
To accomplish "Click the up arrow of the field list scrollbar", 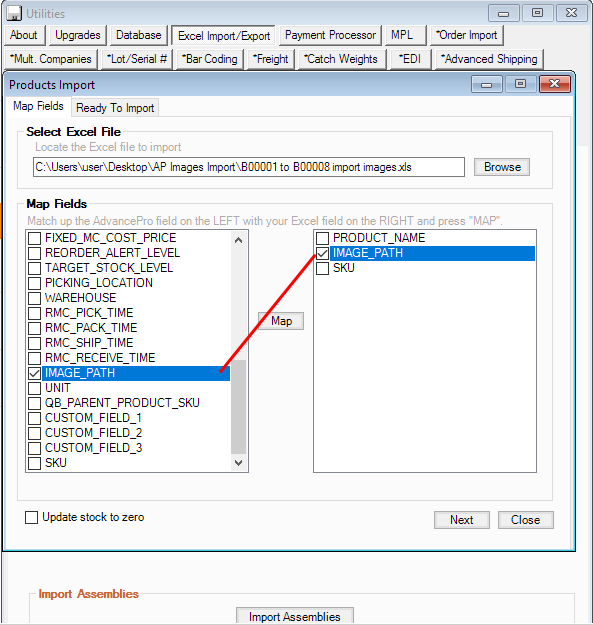I will 238,240.
